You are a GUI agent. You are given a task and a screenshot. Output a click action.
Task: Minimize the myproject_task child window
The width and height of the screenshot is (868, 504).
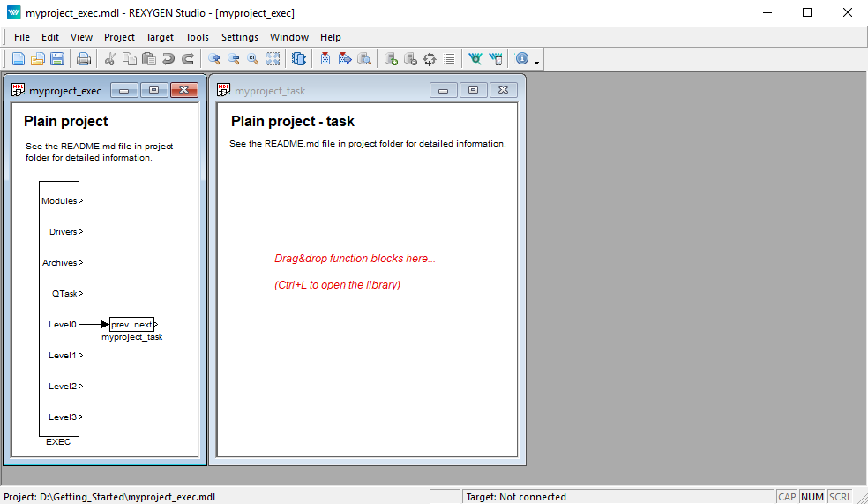pos(444,90)
